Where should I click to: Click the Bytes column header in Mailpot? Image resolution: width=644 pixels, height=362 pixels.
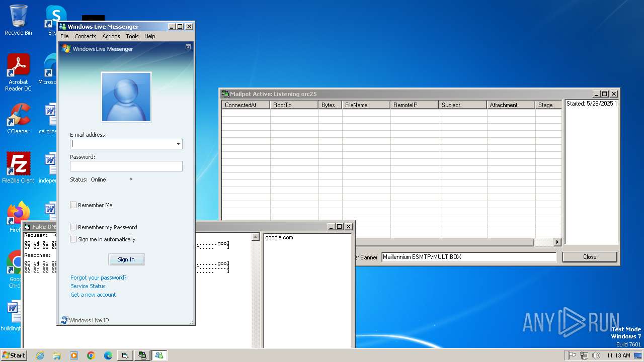coord(331,105)
